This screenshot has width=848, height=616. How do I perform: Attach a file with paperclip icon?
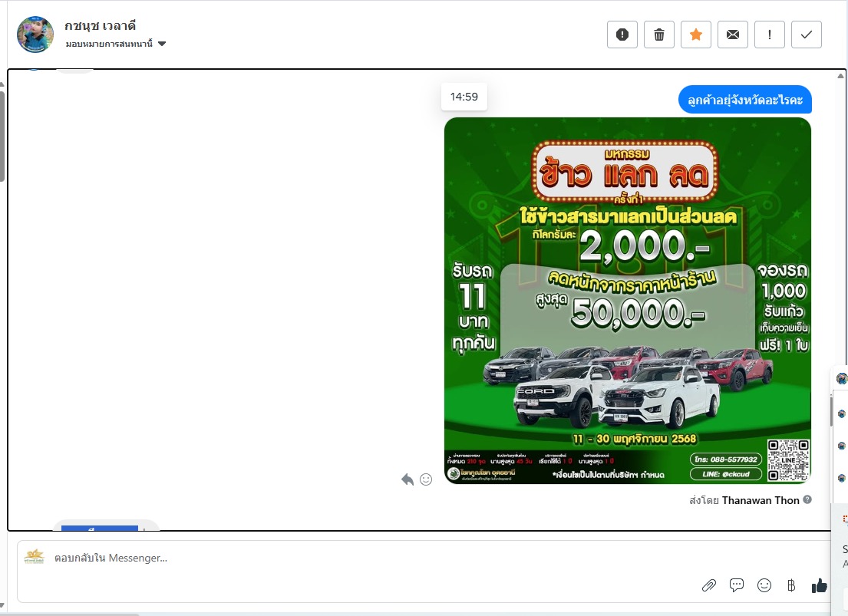point(708,585)
